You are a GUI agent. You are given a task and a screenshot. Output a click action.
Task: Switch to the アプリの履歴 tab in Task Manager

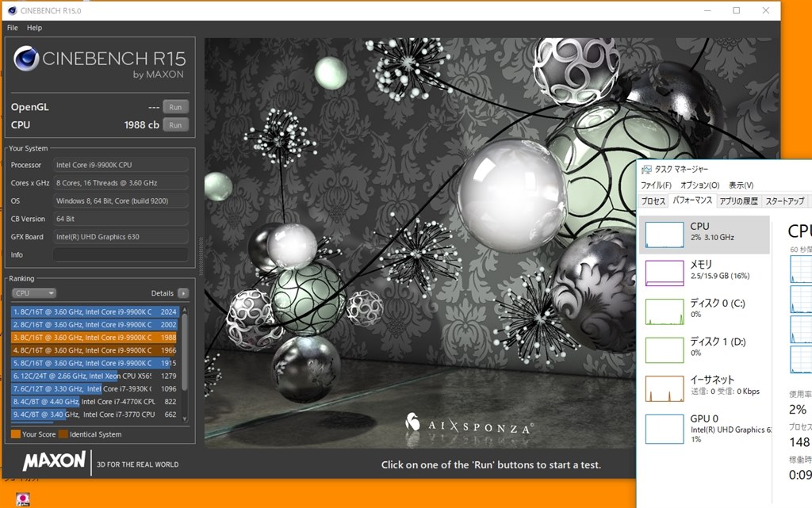(x=739, y=201)
